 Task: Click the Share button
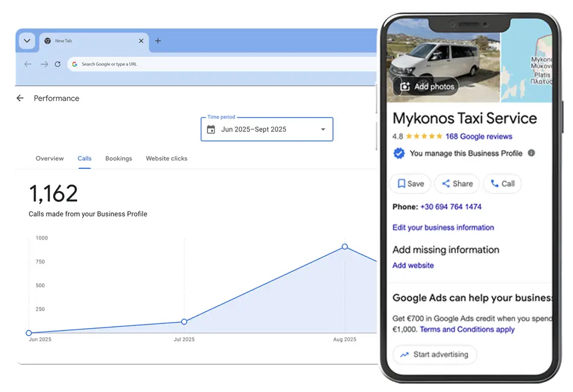(457, 184)
